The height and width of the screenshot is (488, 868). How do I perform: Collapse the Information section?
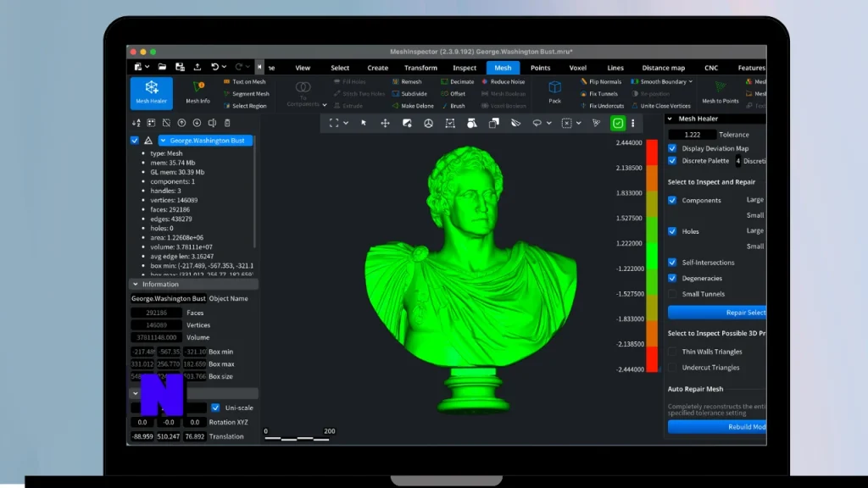click(x=136, y=285)
